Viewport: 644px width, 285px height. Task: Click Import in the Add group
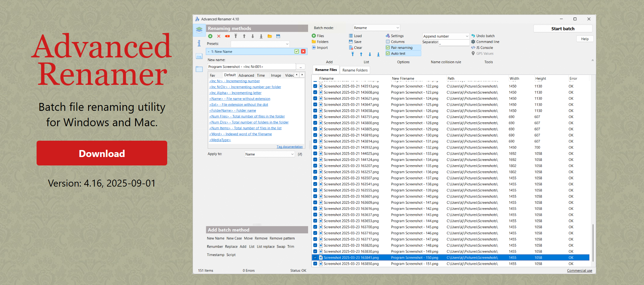pos(320,48)
